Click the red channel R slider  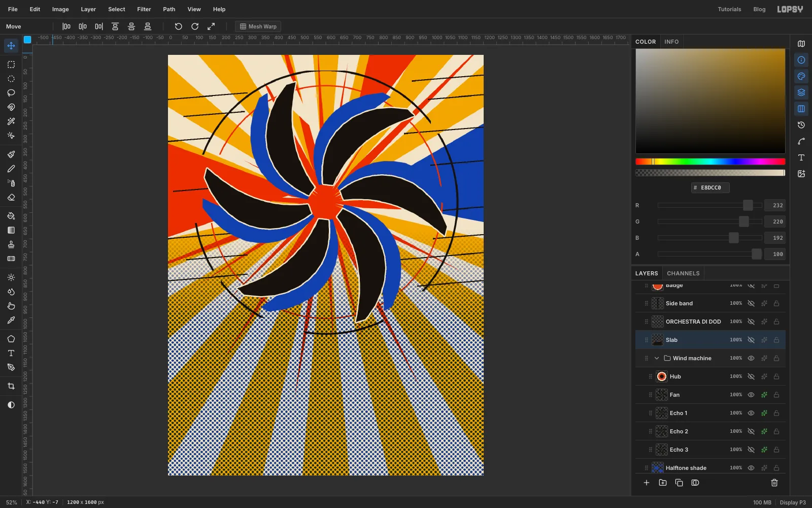pyautogui.click(x=710, y=205)
